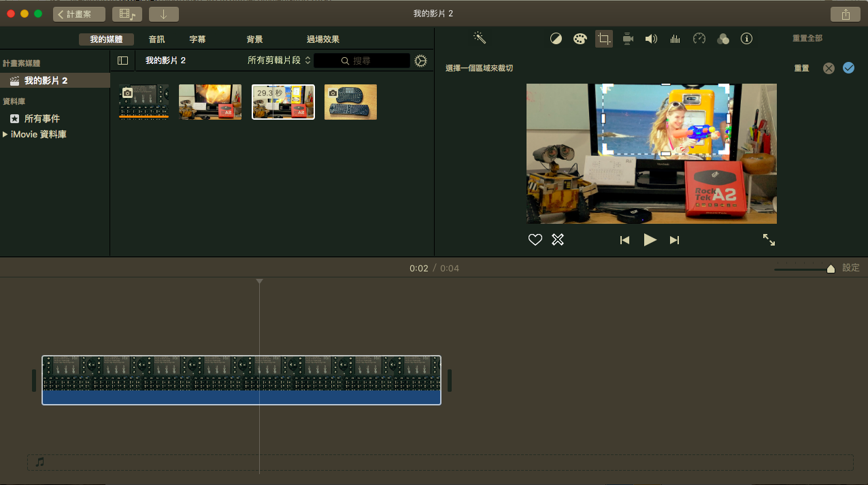Click the 搜尋 search field
The width and height of the screenshot is (868, 485).
tap(362, 61)
